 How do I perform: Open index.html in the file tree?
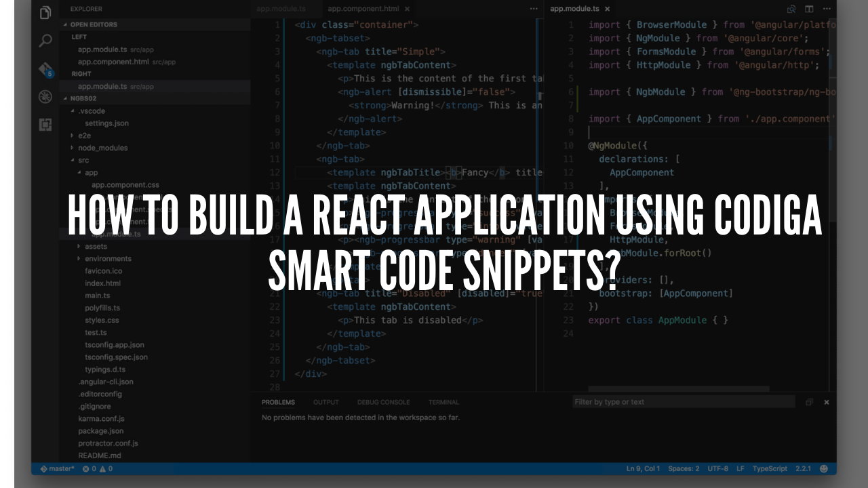[x=102, y=283]
